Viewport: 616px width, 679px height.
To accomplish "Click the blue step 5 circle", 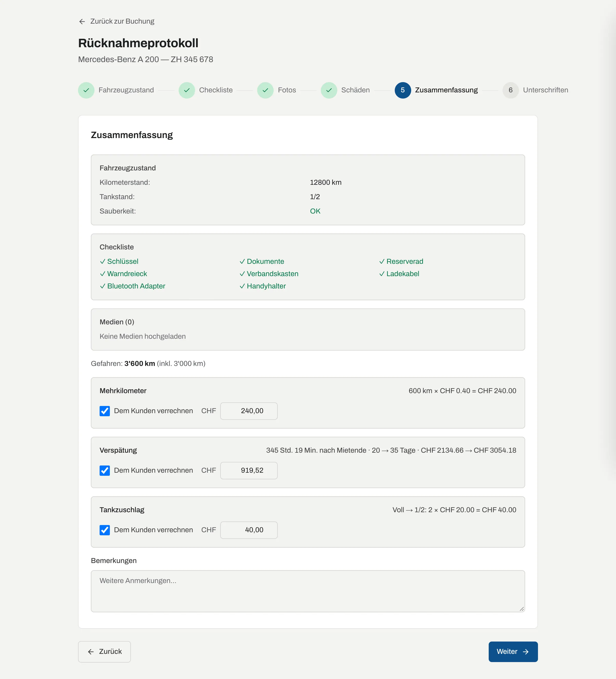I will coord(403,90).
